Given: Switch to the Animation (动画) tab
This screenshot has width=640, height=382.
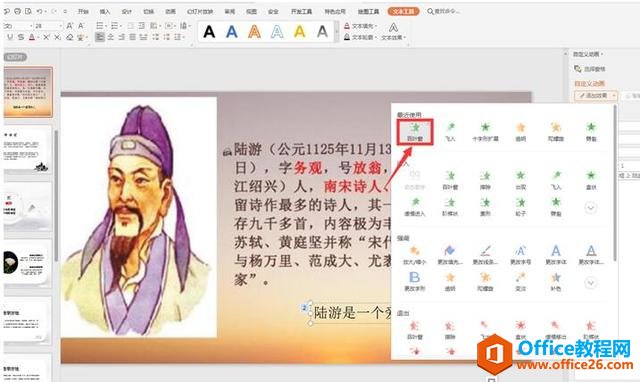Looking at the screenshot, I should (x=170, y=11).
